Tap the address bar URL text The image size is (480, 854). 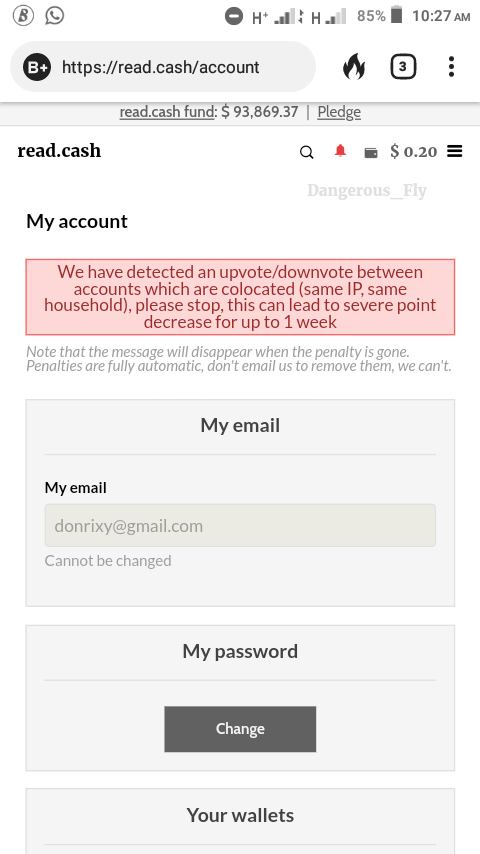point(161,67)
